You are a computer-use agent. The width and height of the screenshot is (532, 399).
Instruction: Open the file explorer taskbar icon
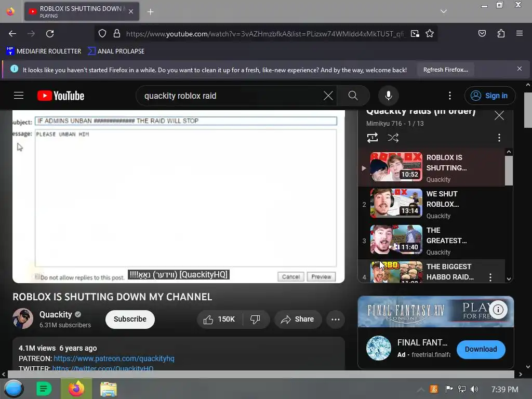pyautogui.click(x=108, y=389)
